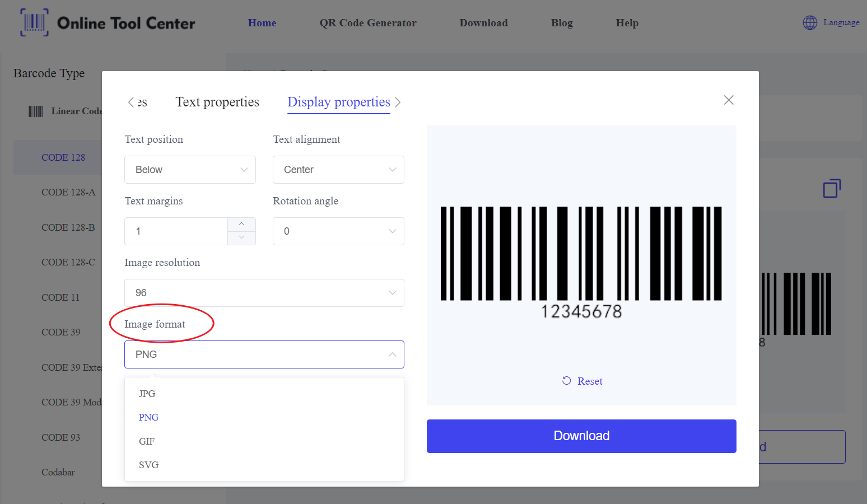This screenshot has height=504, width=867.
Task: Click the Reset circular arrow icon
Action: (x=567, y=381)
